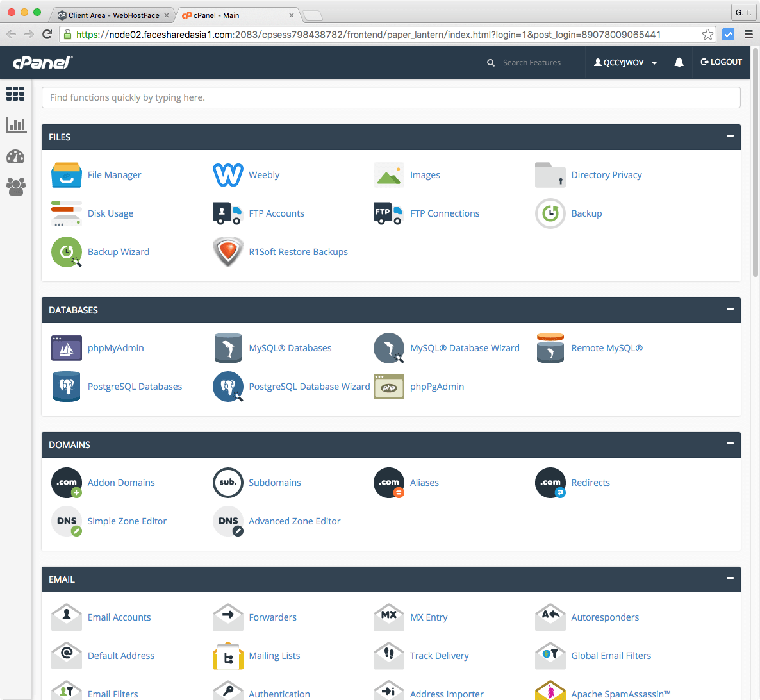Click the Addon Domains .com icon

pyautogui.click(x=66, y=482)
